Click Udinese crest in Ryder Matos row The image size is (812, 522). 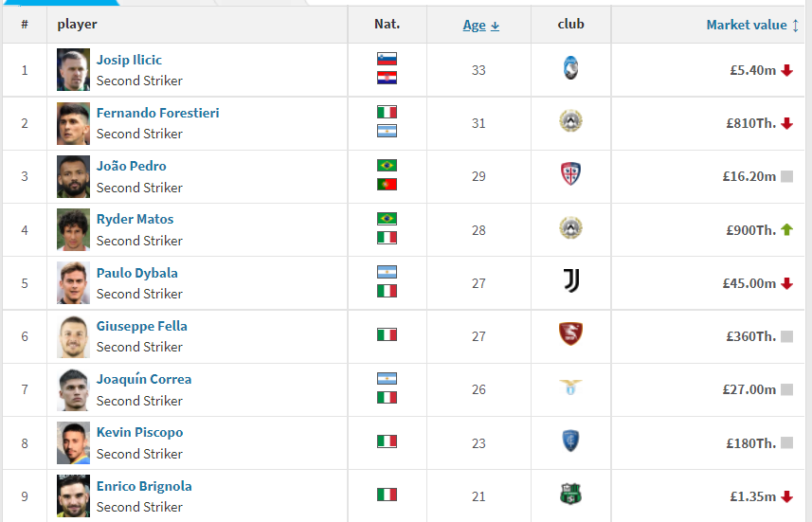coord(570,227)
